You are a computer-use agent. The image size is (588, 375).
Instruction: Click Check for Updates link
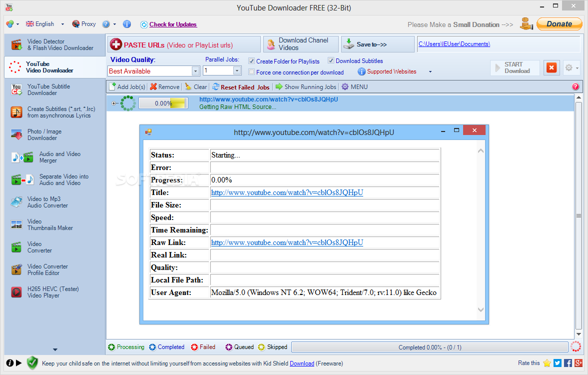pos(173,24)
